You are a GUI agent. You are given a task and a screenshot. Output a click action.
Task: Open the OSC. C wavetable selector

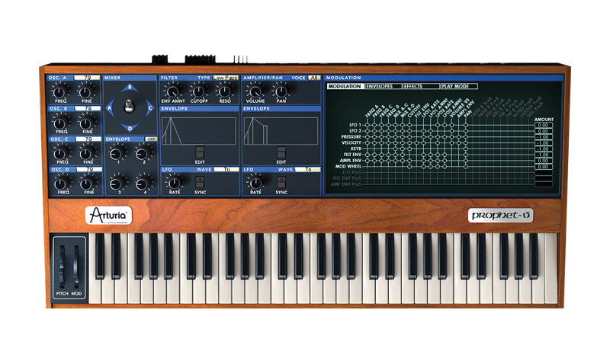88,139
